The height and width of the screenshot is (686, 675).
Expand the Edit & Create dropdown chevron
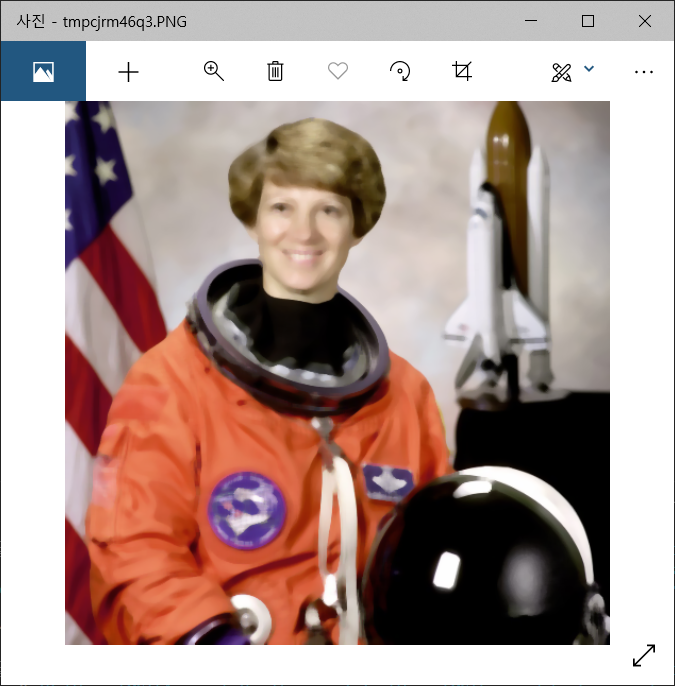tap(589, 69)
